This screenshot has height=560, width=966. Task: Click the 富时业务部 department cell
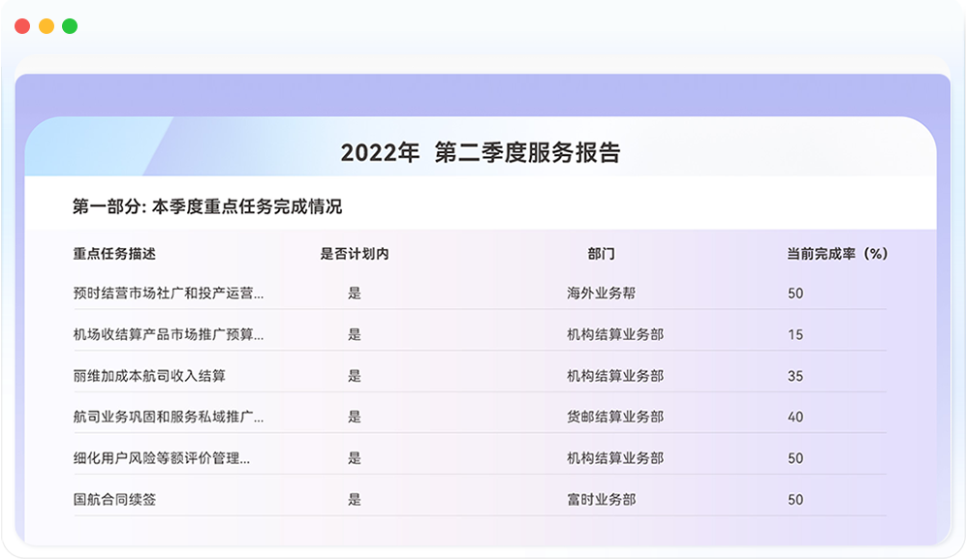[601, 500]
